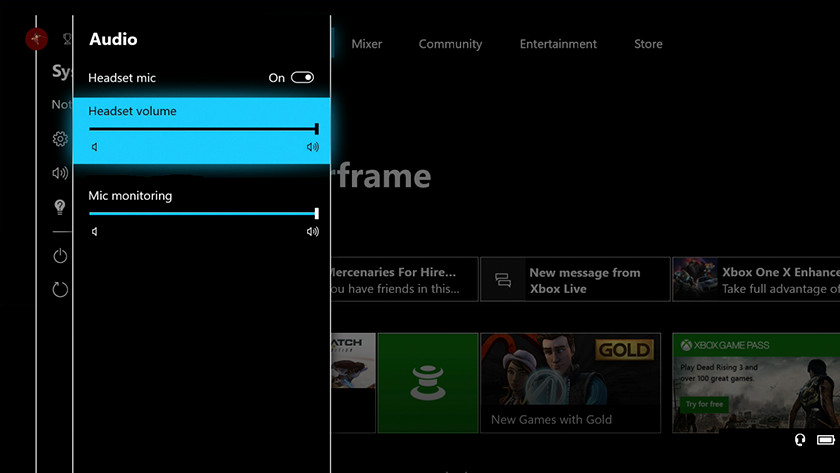Click the power icon in sidebar
This screenshot has width=840, height=473.
pyautogui.click(x=60, y=256)
